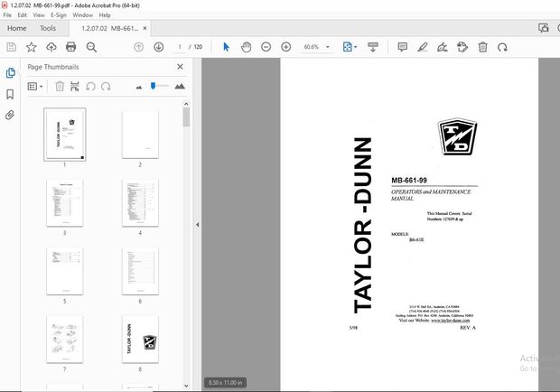The image size is (560, 392).
Task: Add a comment with sticky note icon
Action: [403, 47]
